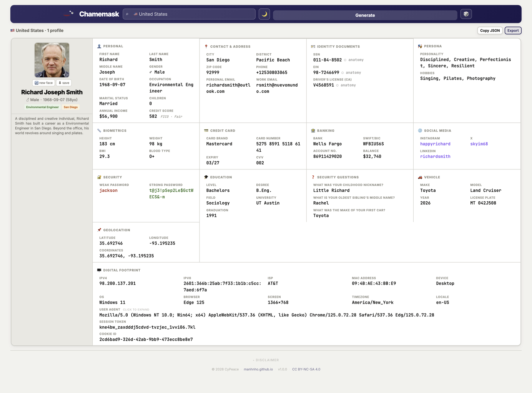The image size is (532, 393).
Task: Click the Banking building icon
Action: pyautogui.click(x=313, y=131)
